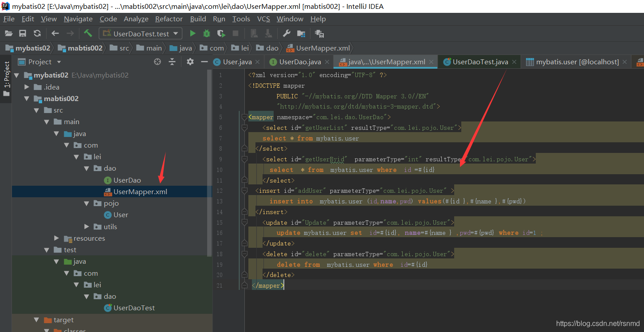Click the Open folder toolbar icon
The width and height of the screenshot is (644, 332).
[x=8, y=33]
